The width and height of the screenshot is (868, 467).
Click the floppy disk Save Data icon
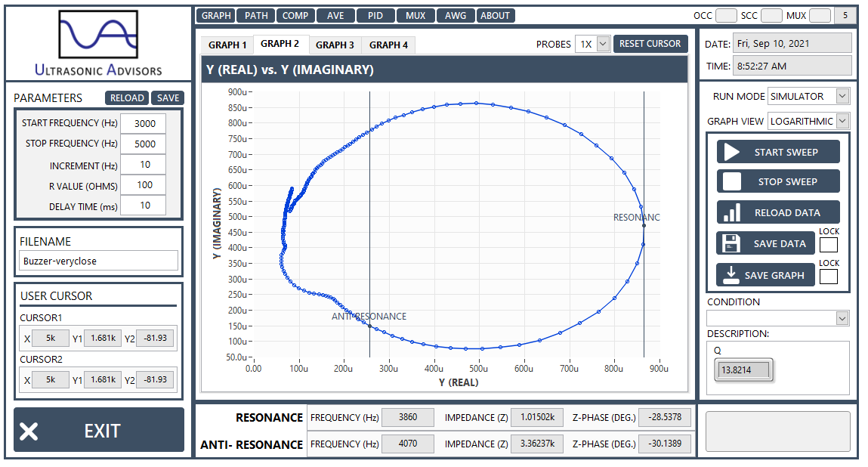click(x=731, y=244)
